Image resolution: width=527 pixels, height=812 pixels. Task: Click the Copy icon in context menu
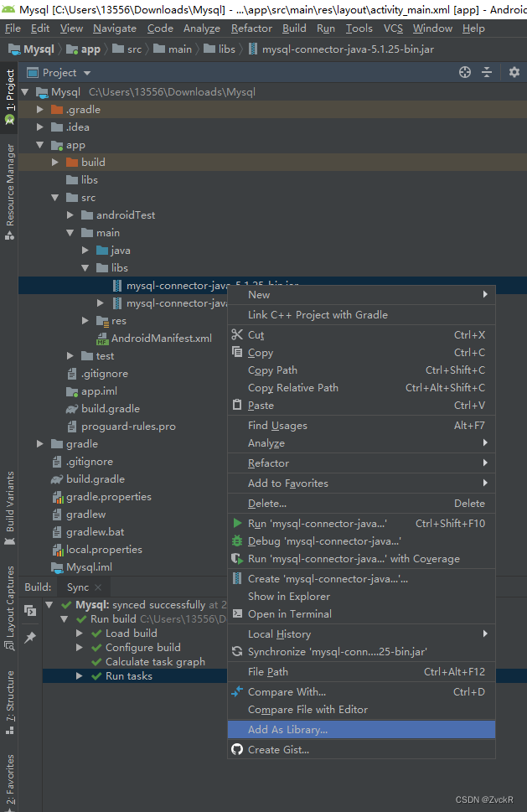(x=237, y=352)
